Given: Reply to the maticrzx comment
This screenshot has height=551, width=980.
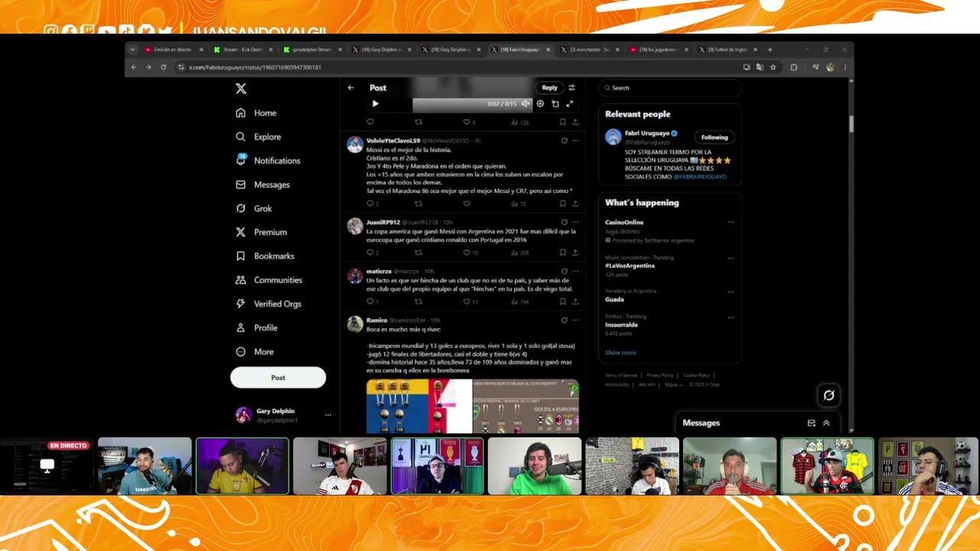Looking at the screenshot, I should click(370, 302).
